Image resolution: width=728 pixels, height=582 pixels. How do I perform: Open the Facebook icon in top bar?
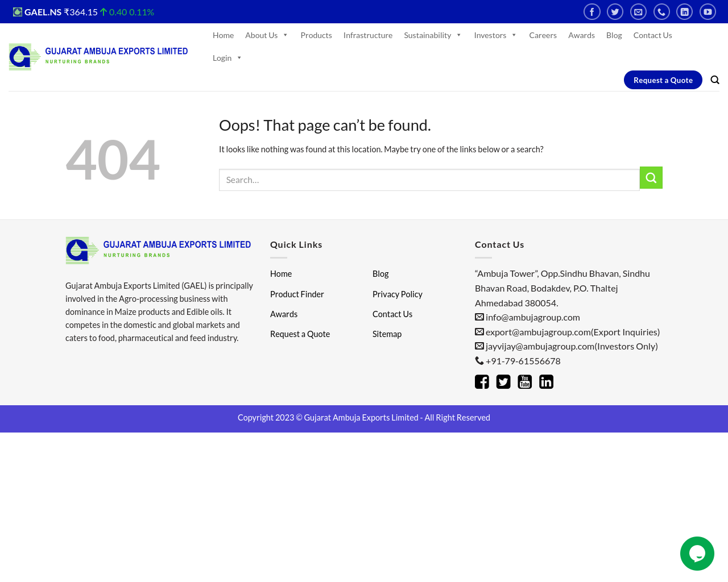(x=591, y=12)
